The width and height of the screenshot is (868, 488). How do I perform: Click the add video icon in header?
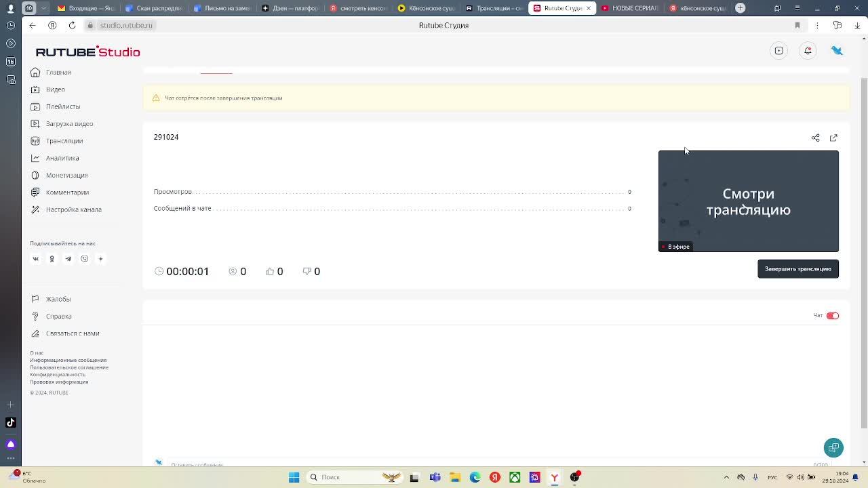tap(779, 51)
